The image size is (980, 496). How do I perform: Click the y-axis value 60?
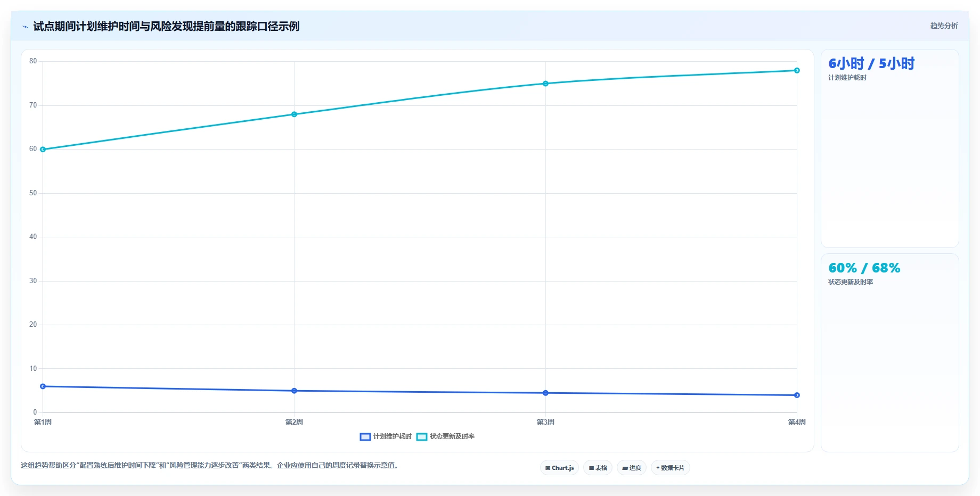[x=33, y=149]
